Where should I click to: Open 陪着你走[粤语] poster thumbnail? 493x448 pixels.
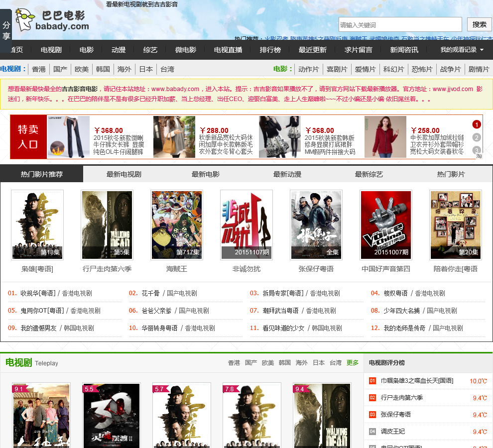point(456,225)
